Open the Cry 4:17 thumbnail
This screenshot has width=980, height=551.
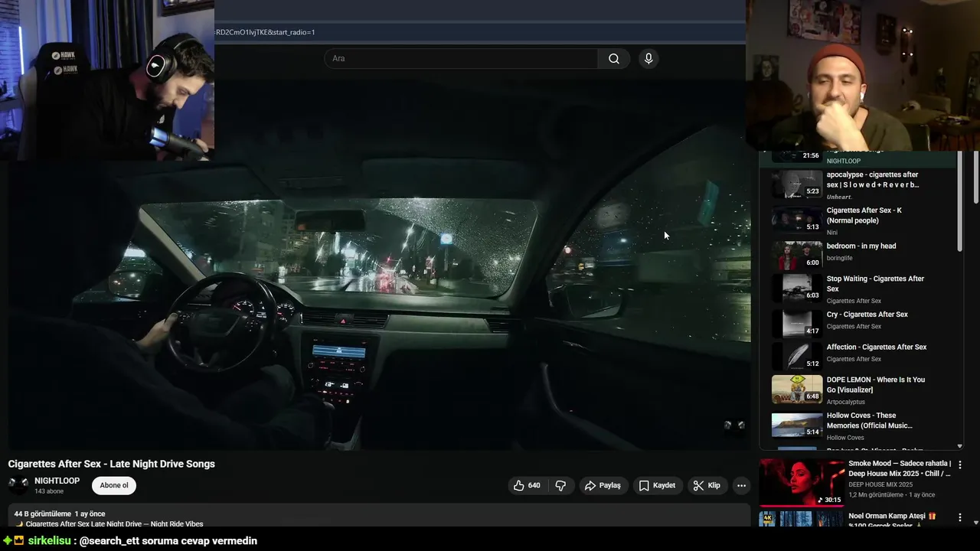point(797,324)
